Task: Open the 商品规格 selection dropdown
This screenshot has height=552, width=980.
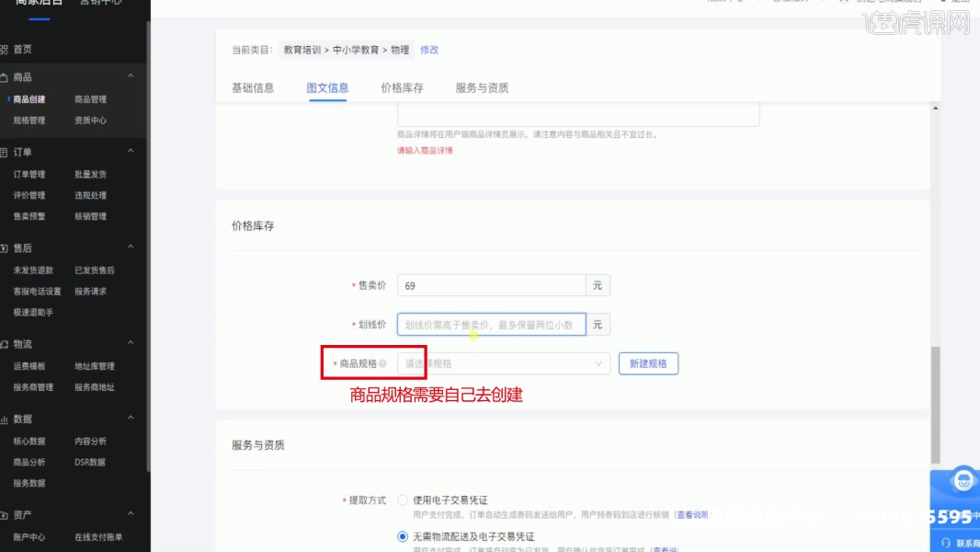Action: tap(504, 364)
